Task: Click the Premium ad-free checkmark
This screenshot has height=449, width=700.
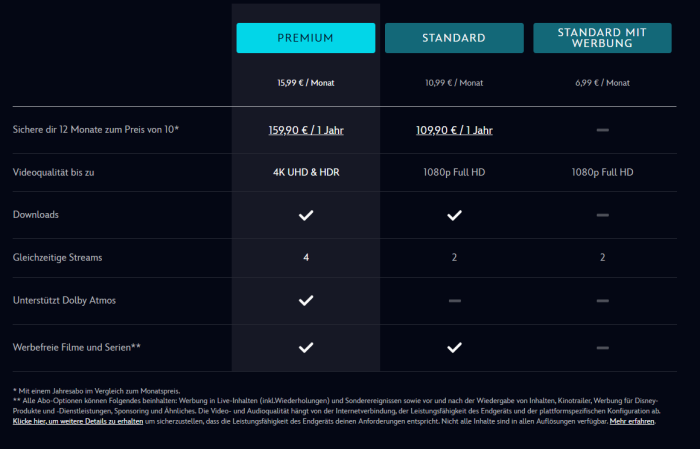Action: click(306, 347)
